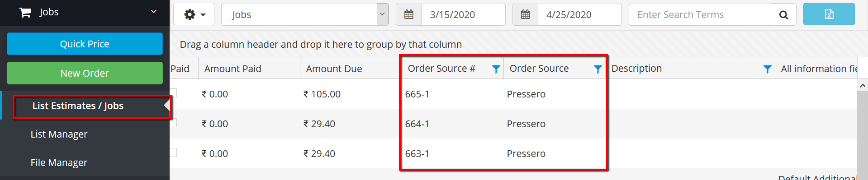This screenshot has width=868, height=180.
Task: Select List Estimates / Jobs menu item
Action: click(78, 106)
